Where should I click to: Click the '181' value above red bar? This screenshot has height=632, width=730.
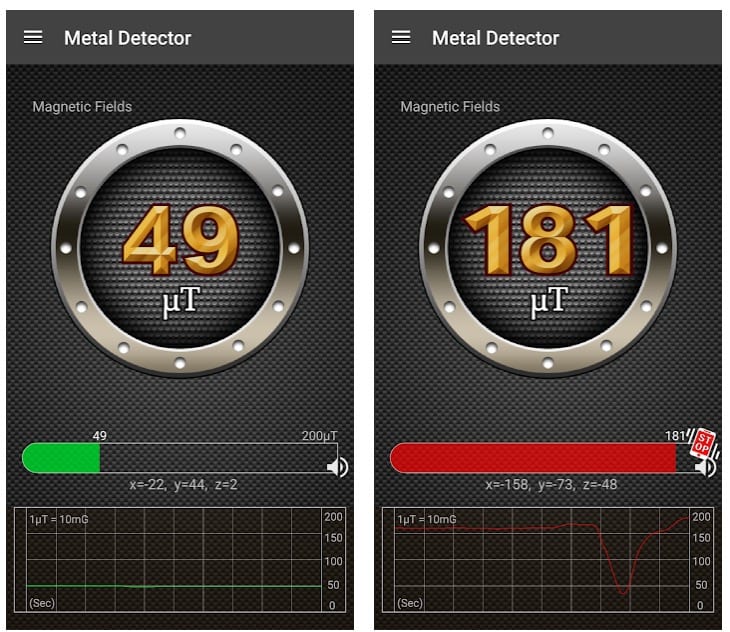[675, 436]
